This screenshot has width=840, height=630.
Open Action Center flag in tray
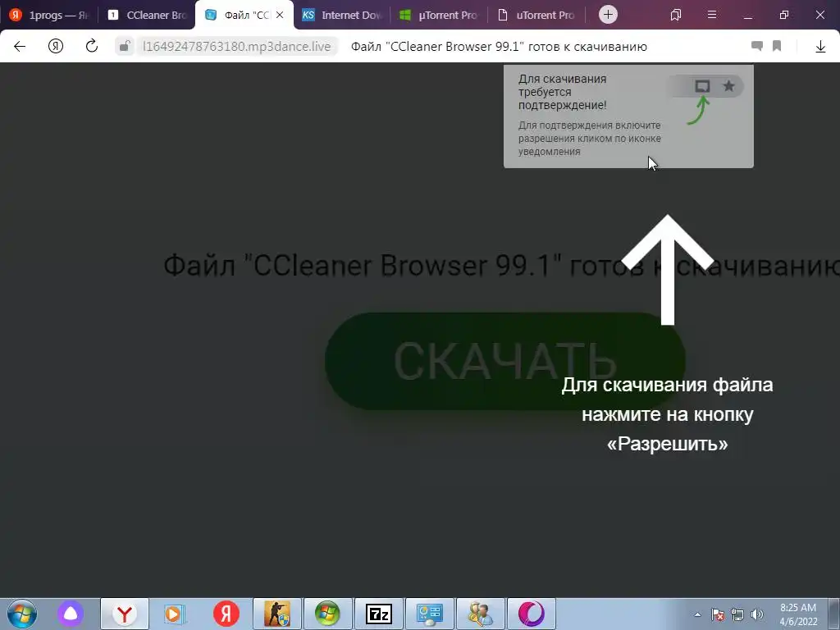click(718, 614)
